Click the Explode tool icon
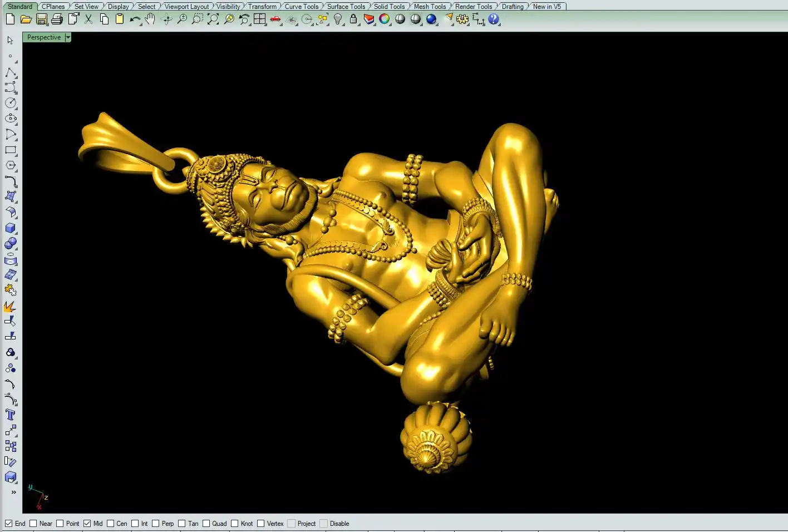 (11, 306)
